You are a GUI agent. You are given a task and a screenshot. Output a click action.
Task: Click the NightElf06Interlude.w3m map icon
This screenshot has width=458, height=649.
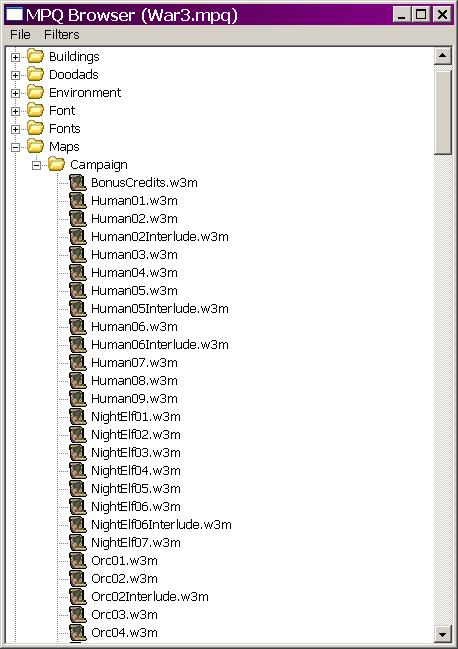(x=78, y=525)
